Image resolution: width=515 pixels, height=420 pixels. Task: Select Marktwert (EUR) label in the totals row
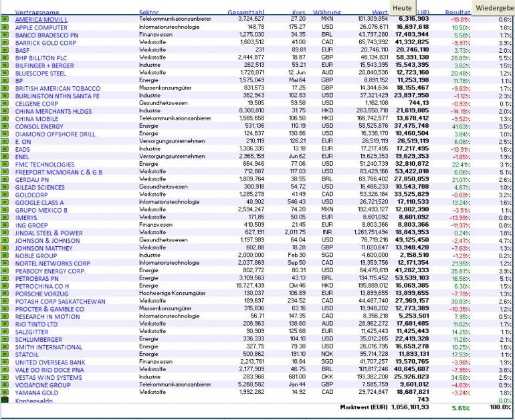click(364, 407)
